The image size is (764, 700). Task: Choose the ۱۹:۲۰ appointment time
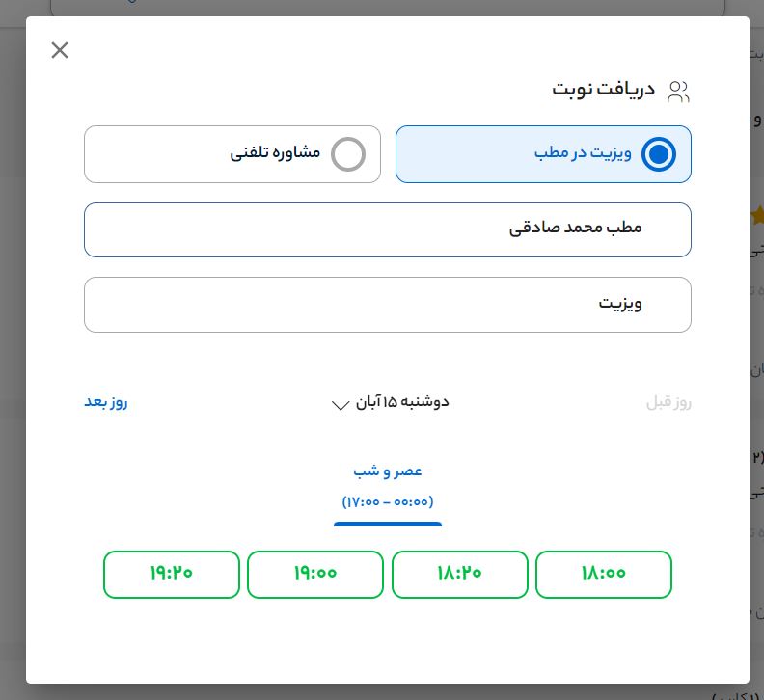[172, 574]
